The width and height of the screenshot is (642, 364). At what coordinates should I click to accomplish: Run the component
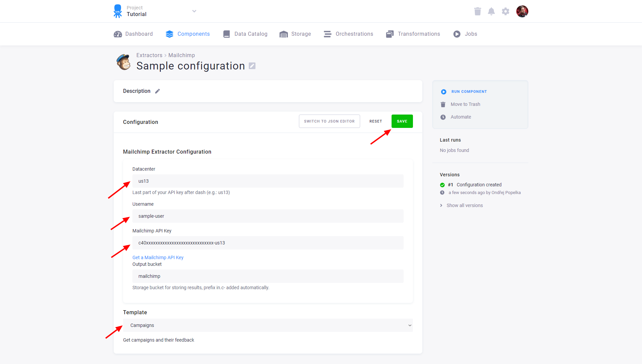pyautogui.click(x=469, y=92)
